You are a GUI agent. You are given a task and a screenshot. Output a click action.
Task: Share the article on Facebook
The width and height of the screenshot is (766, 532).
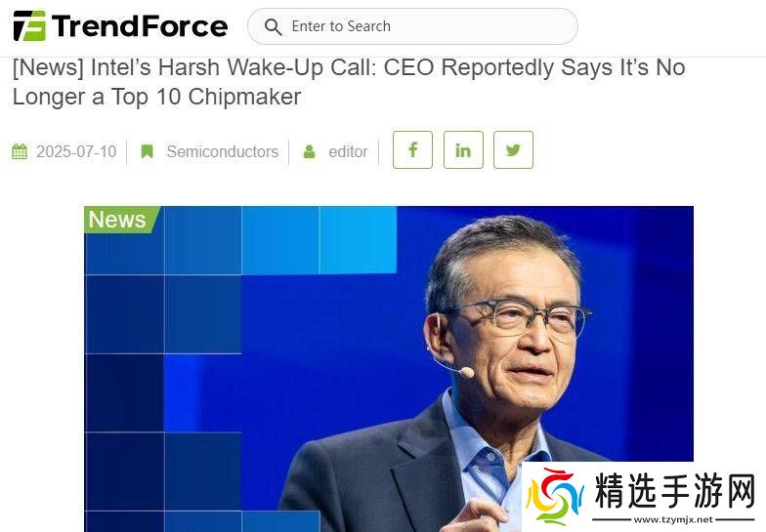point(412,150)
